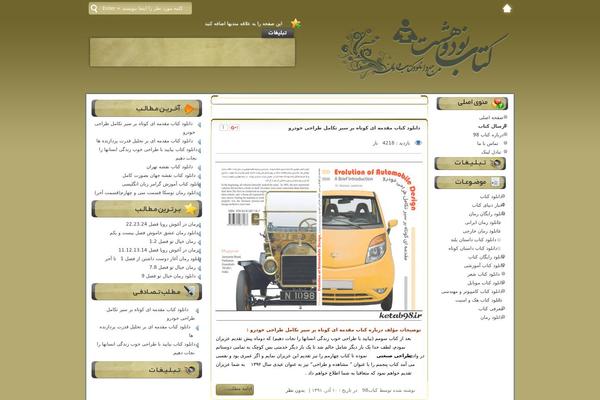Open 'add this page to favorites' link

click(x=243, y=24)
